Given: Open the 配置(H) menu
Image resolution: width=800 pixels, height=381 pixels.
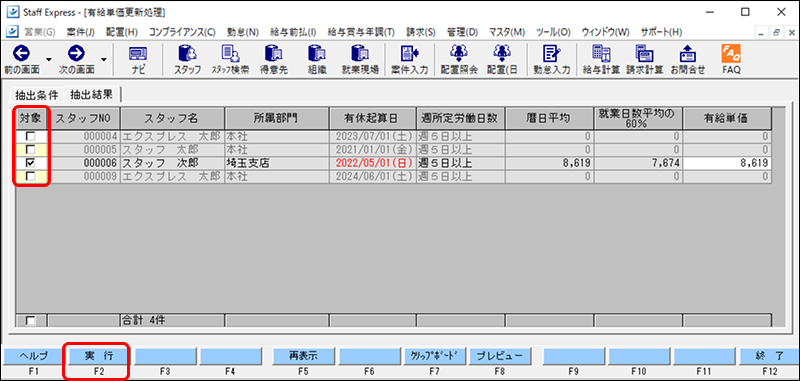Looking at the screenshot, I should 122,32.
